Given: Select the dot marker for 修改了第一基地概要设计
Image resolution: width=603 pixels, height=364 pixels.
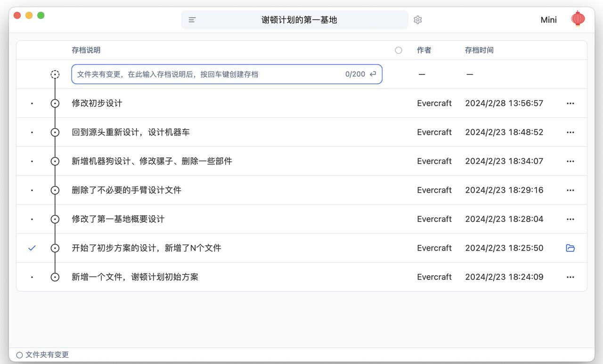Looking at the screenshot, I should (x=32, y=219).
